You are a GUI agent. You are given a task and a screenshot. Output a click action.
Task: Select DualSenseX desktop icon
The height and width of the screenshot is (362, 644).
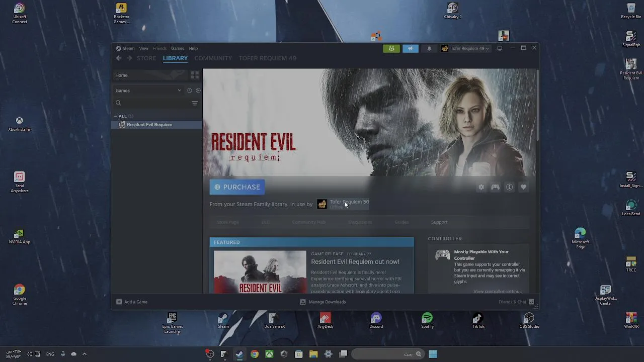coord(274,320)
